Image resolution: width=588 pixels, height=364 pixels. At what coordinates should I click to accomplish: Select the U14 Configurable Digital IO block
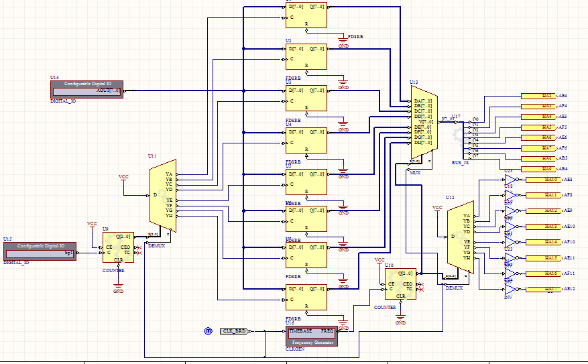click(86, 88)
